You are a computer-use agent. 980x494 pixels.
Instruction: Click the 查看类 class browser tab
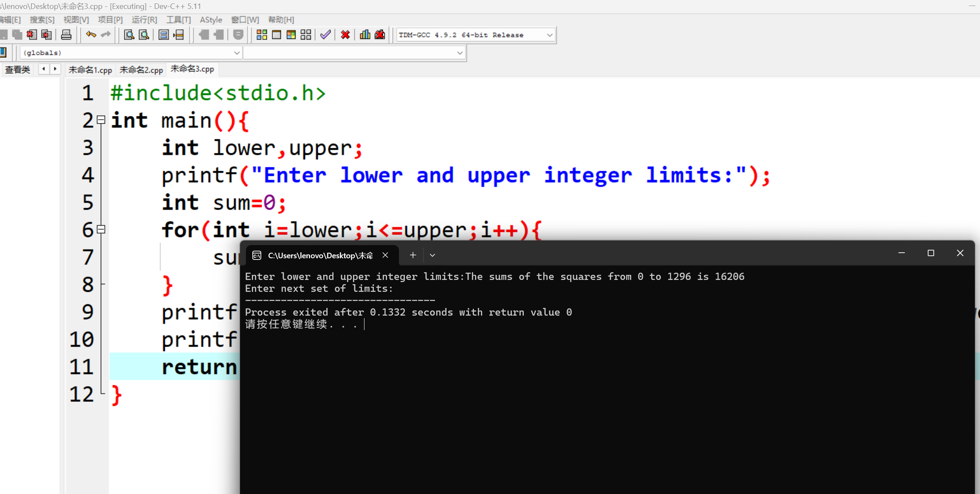click(x=17, y=70)
